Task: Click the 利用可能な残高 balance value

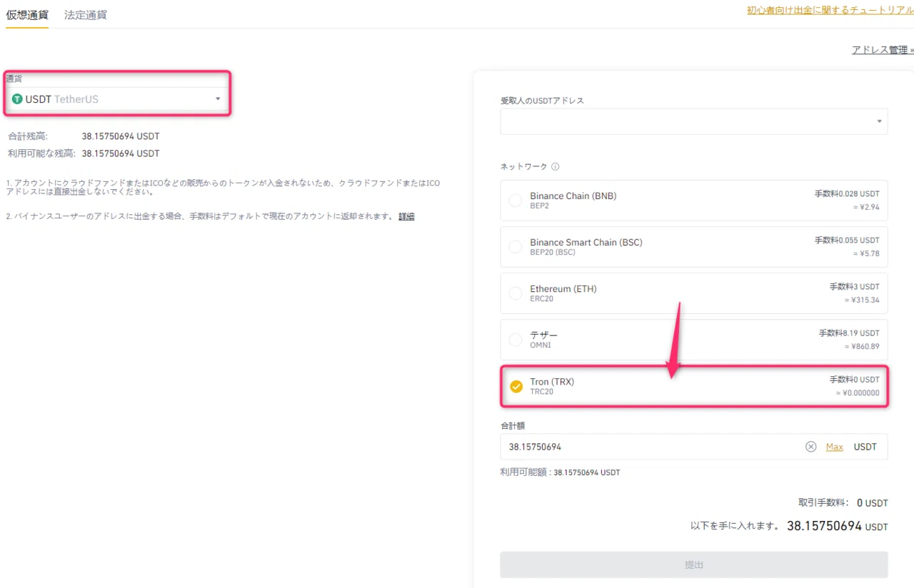Action: click(121, 153)
